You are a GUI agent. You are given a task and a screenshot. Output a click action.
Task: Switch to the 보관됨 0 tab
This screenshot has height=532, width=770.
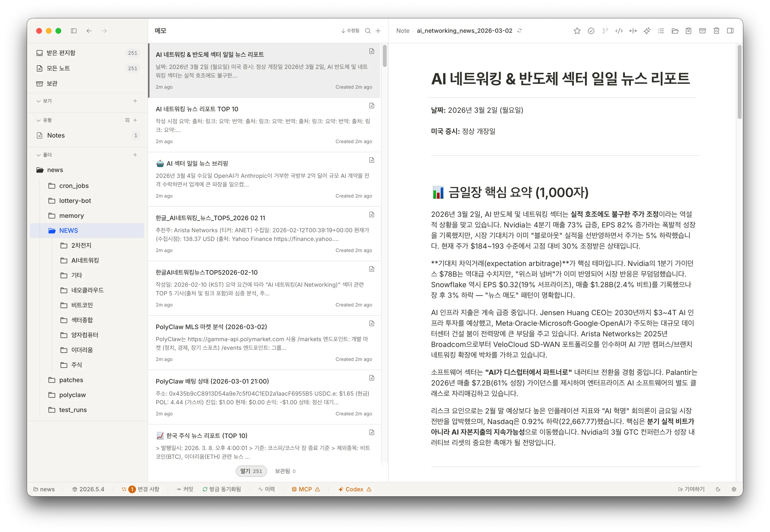285,471
